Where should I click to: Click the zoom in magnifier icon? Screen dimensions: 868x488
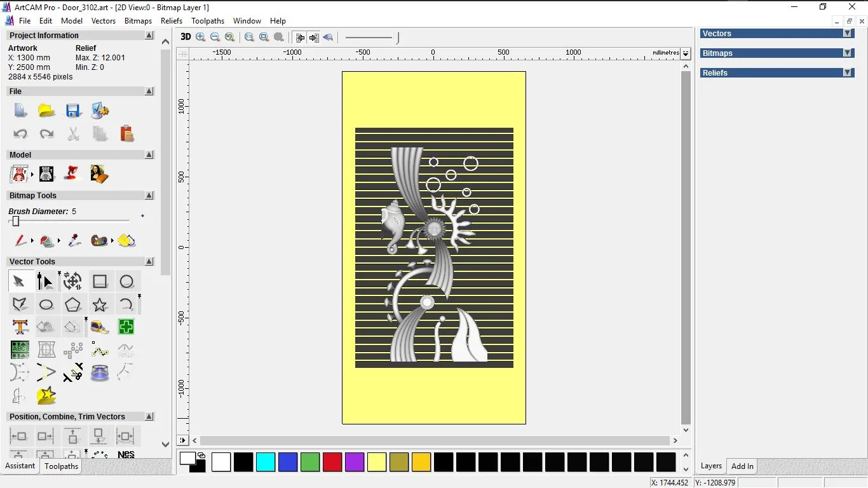tap(201, 37)
